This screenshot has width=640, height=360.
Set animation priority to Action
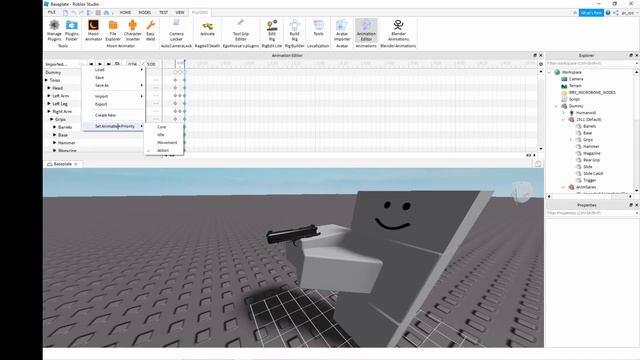point(164,150)
